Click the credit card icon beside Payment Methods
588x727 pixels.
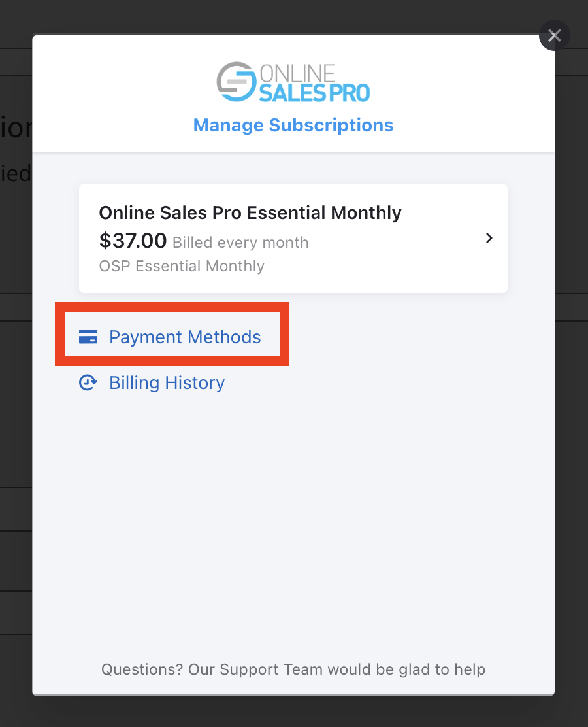[x=88, y=337]
